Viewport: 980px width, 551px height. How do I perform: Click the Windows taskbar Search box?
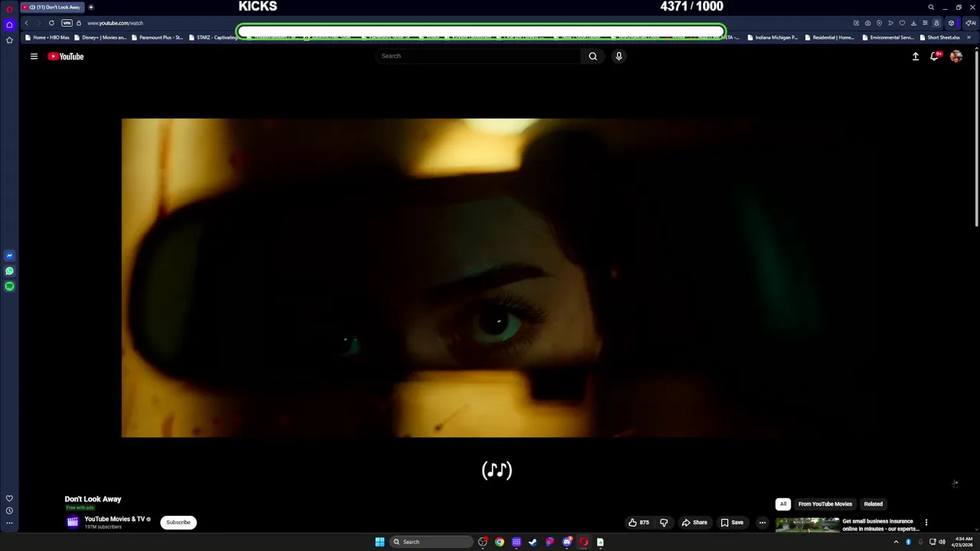coord(431,542)
